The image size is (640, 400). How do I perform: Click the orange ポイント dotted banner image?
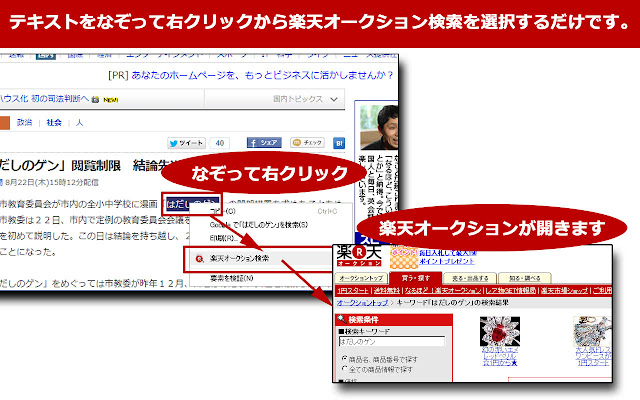click(404, 257)
